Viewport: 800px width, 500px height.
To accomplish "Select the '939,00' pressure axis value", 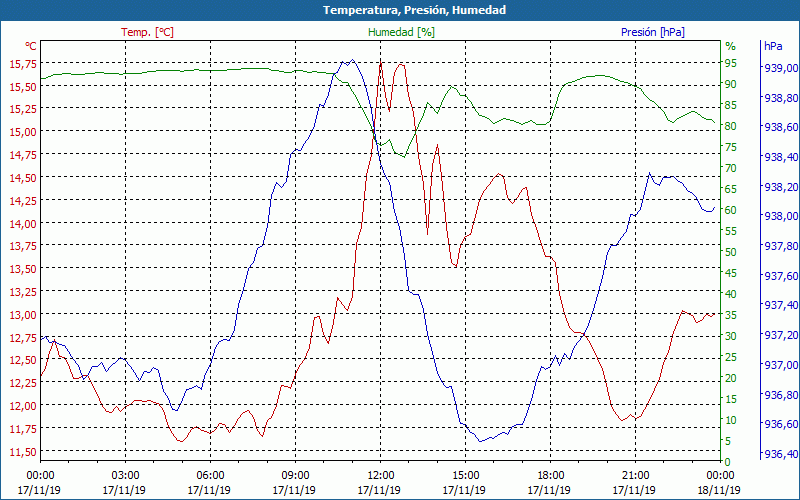I will pyautogui.click(x=780, y=68).
